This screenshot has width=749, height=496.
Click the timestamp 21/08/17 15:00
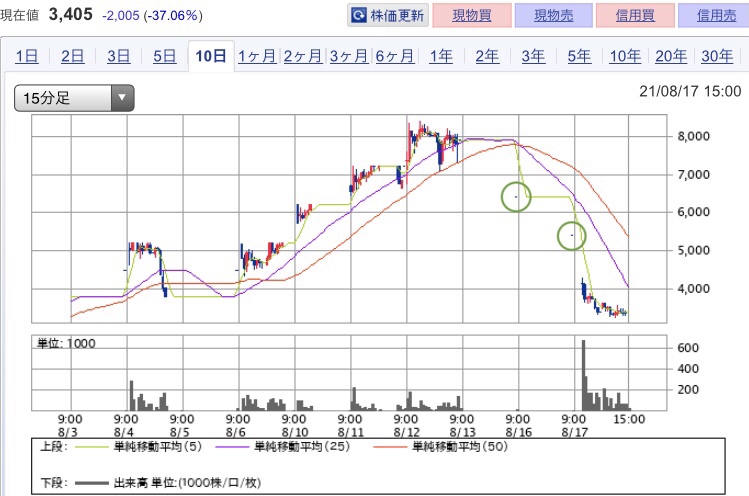(x=690, y=91)
